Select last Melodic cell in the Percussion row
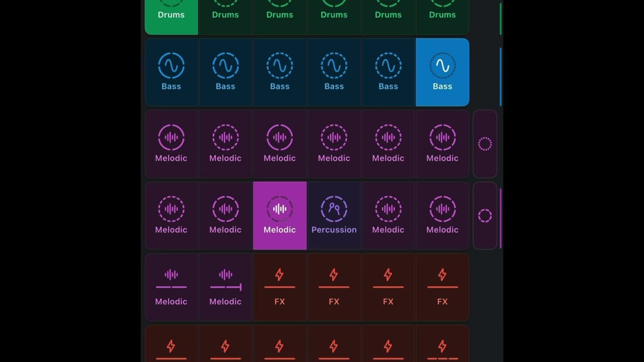 click(x=443, y=216)
